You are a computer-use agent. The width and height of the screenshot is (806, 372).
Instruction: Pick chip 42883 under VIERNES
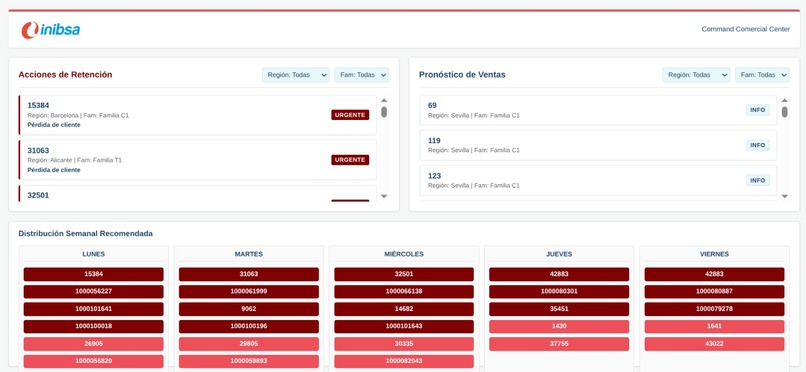pos(715,274)
